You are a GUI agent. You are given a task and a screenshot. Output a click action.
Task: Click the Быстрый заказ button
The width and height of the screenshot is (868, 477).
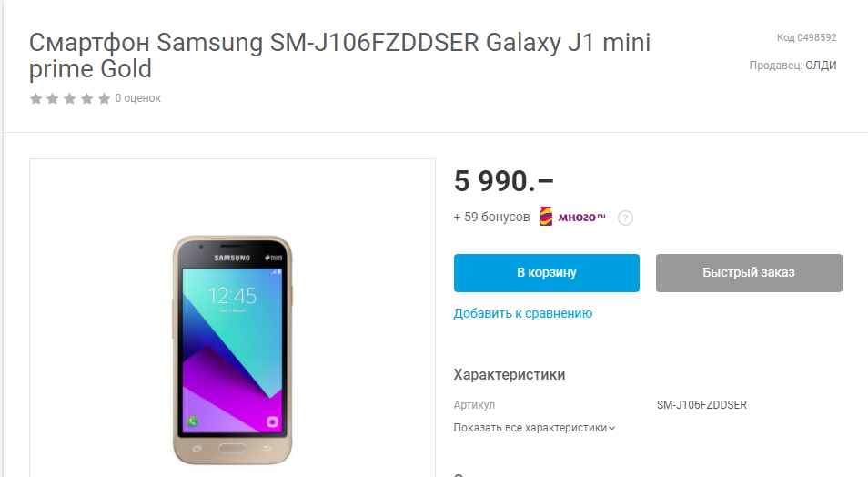pyautogui.click(x=749, y=272)
